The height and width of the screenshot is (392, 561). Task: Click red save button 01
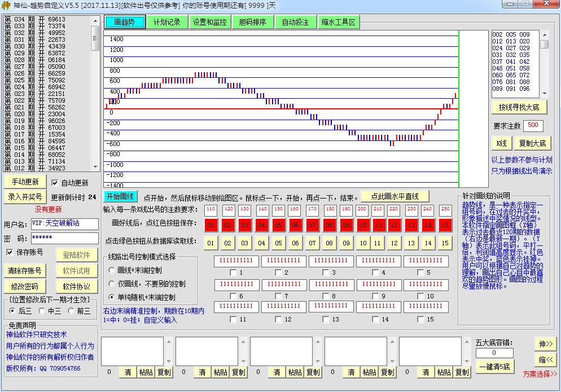click(x=211, y=225)
